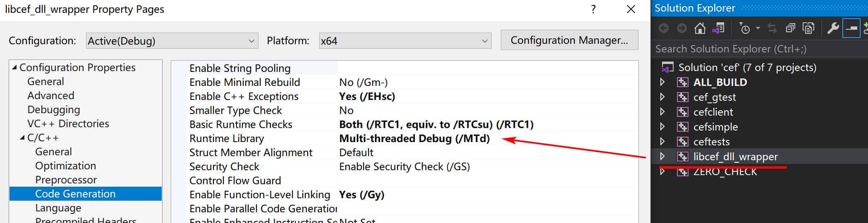The width and height of the screenshot is (868, 223).
Task: Open the Pending Changes Filter clock icon
Action: (x=744, y=28)
